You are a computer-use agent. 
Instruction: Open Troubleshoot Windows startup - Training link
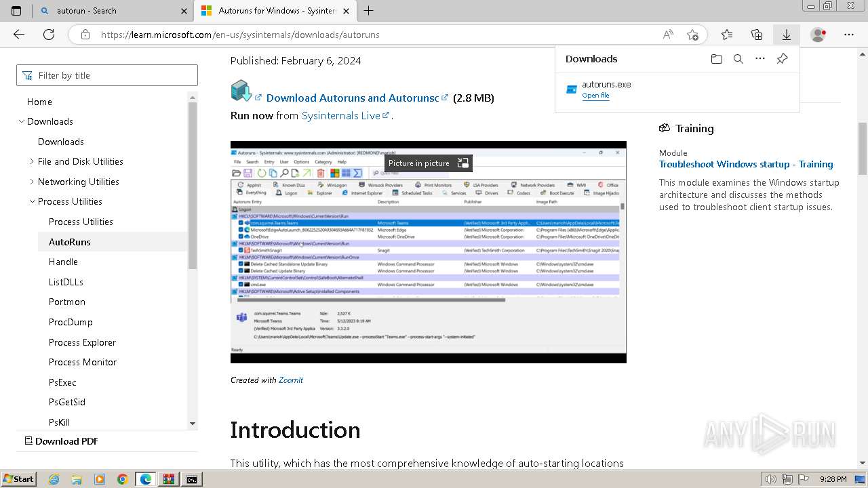coord(746,164)
